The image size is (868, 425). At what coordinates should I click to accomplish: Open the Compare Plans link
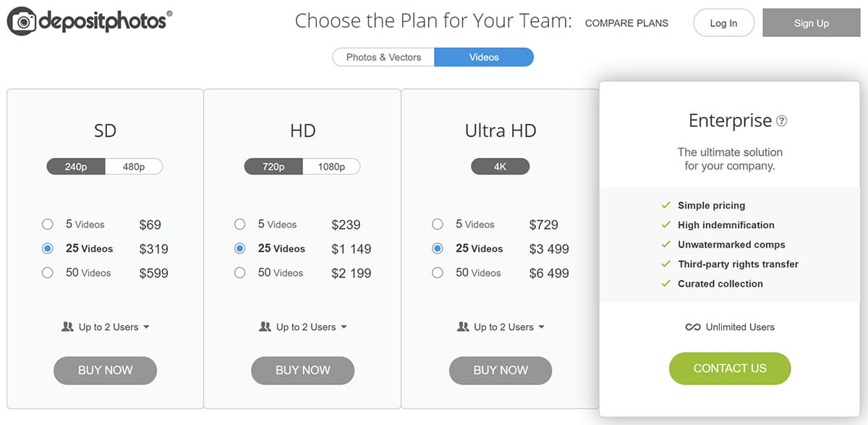click(626, 23)
